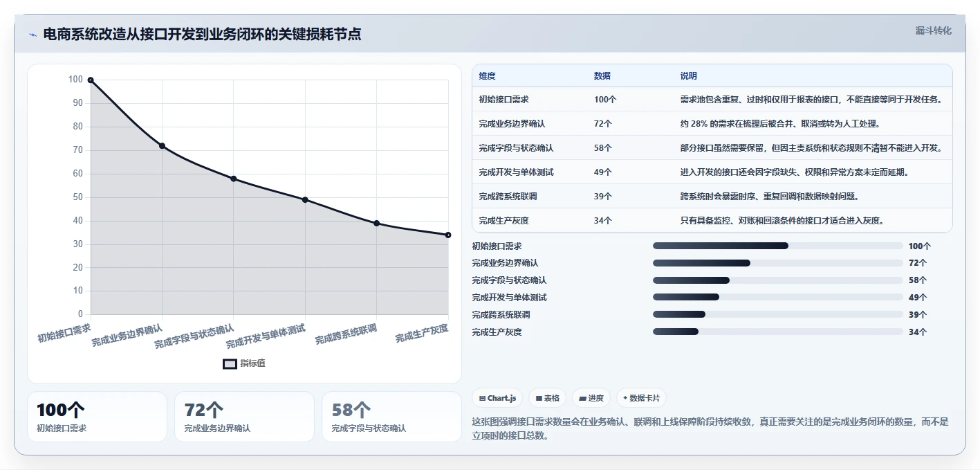Viewport: 980px width, 470px height.
Task: Click the 58个 value in the table
Action: click(x=602, y=148)
